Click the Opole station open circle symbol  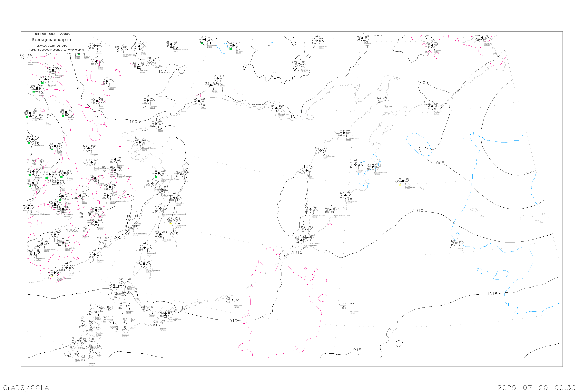[x=456, y=243]
